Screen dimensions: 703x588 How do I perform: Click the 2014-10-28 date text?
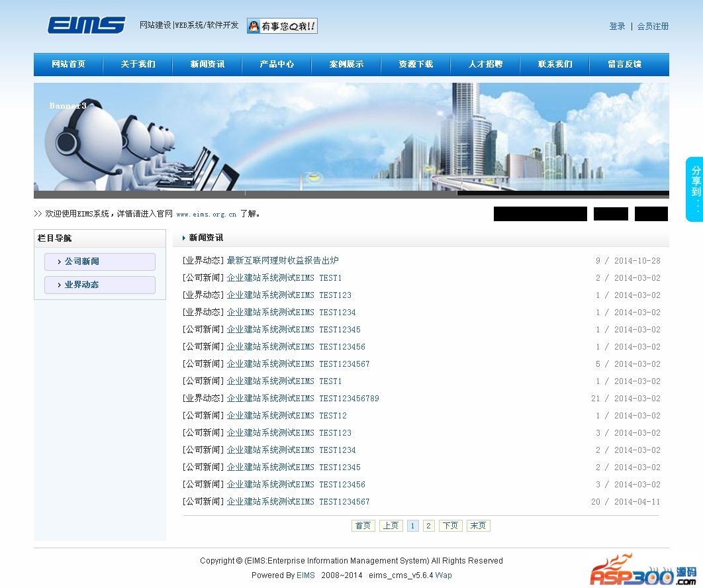click(637, 261)
